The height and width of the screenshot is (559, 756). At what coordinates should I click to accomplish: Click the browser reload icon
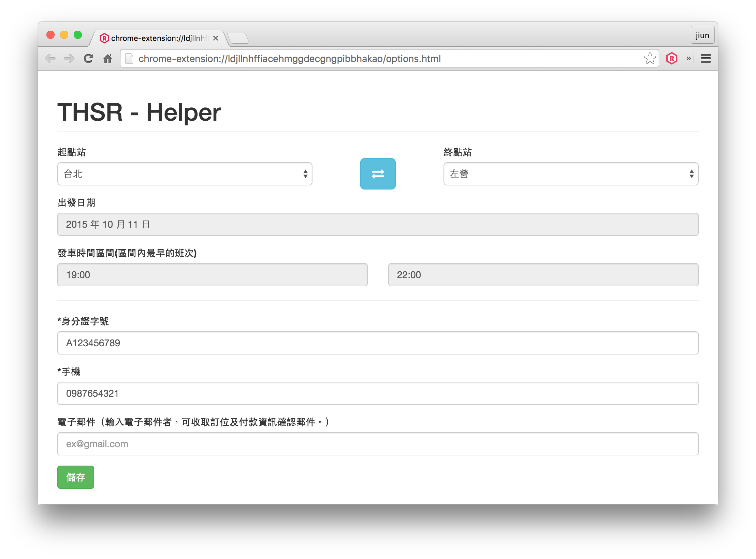pyautogui.click(x=89, y=59)
